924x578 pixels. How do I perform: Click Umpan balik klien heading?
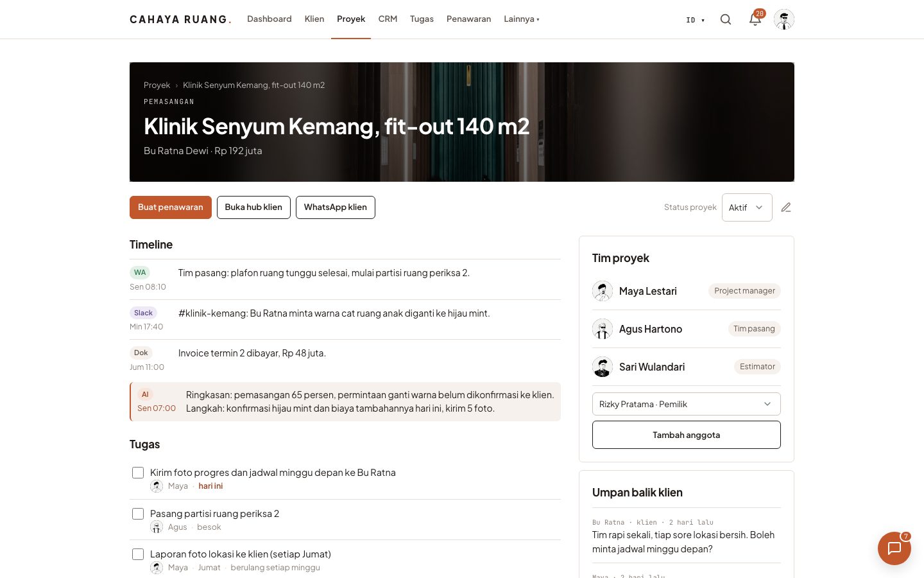pyautogui.click(x=637, y=493)
